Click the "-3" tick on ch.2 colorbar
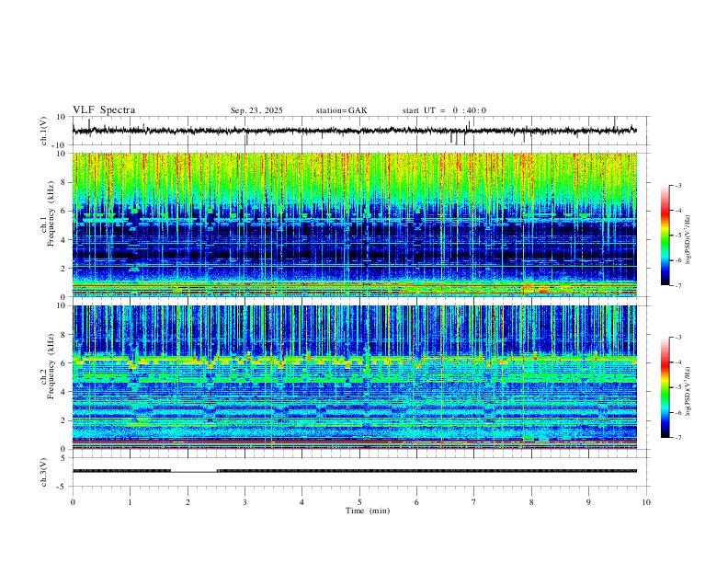This screenshot has height=563, width=728. click(678, 338)
